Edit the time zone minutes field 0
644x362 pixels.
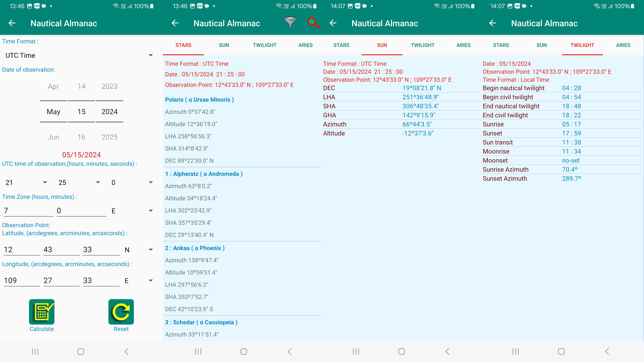82,211
